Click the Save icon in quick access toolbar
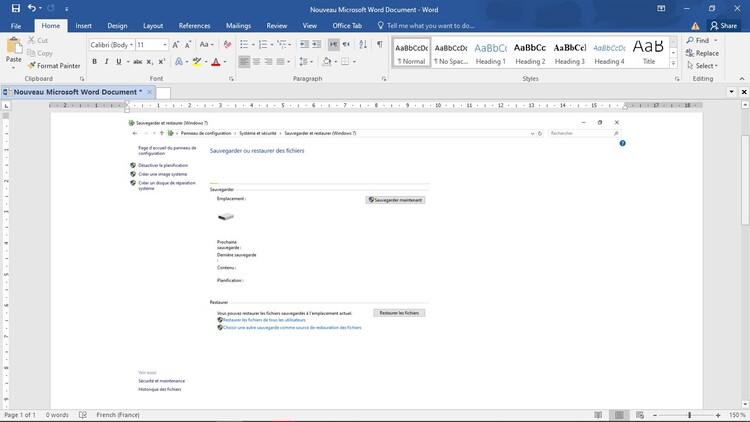Screen dimensions: 750x422 (x=14, y=8)
